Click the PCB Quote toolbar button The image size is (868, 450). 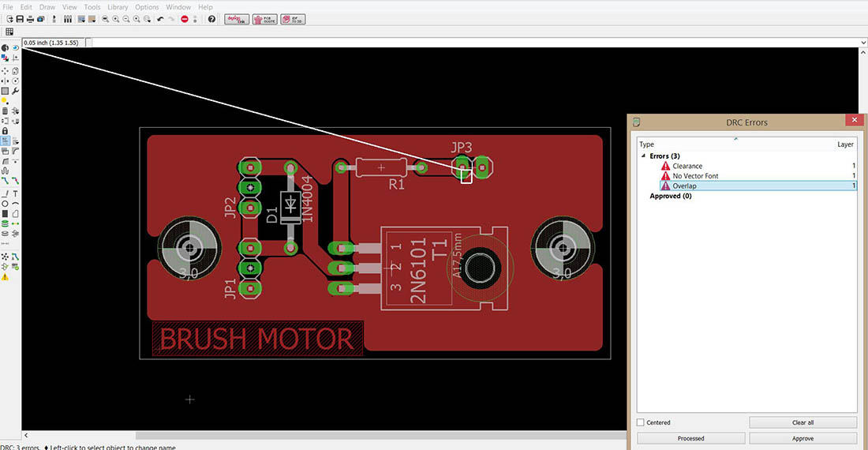[x=264, y=19]
